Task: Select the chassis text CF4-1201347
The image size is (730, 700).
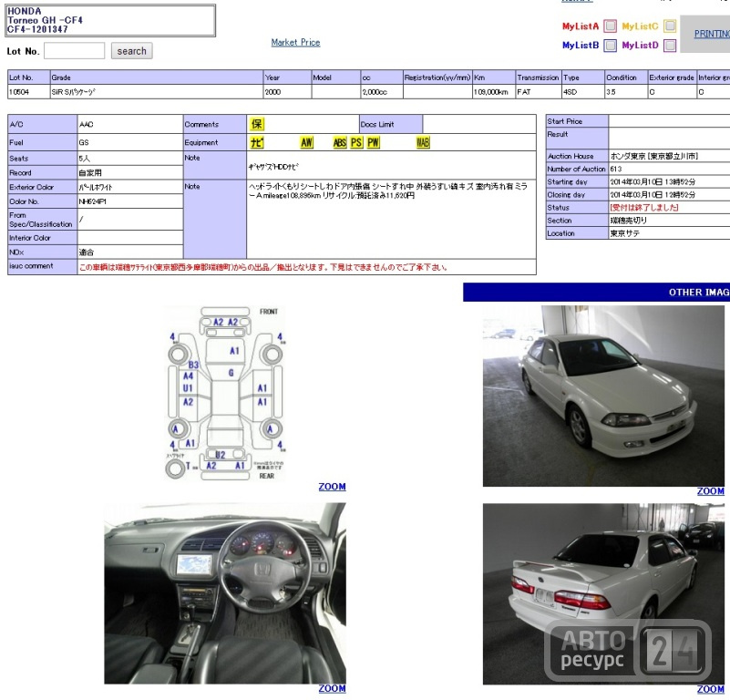Action: (37, 29)
